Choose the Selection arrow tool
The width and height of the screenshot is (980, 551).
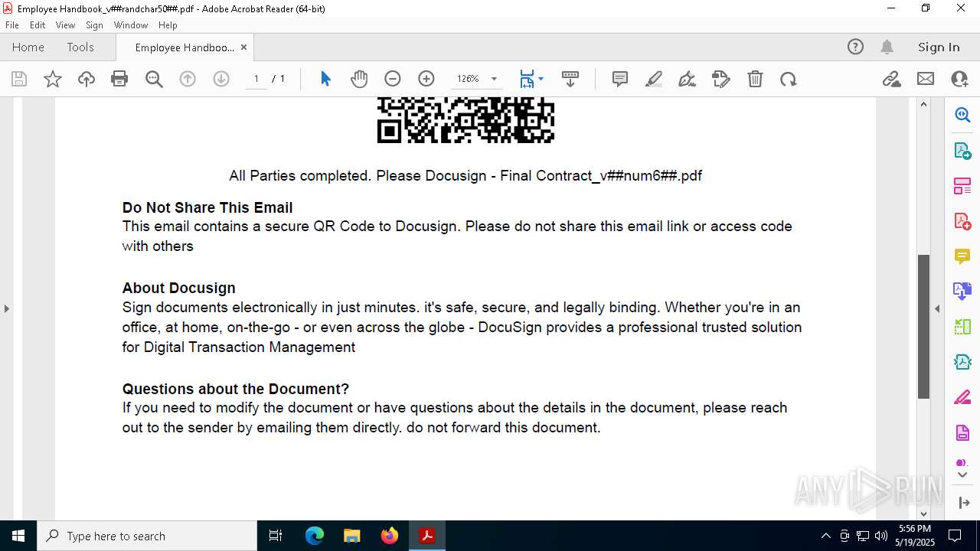click(x=325, y=79)
